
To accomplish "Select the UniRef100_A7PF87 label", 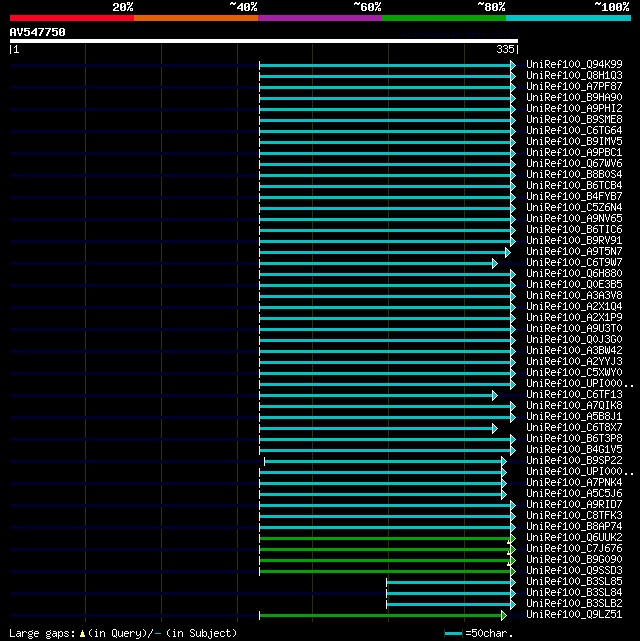I will tap(574, 87).
